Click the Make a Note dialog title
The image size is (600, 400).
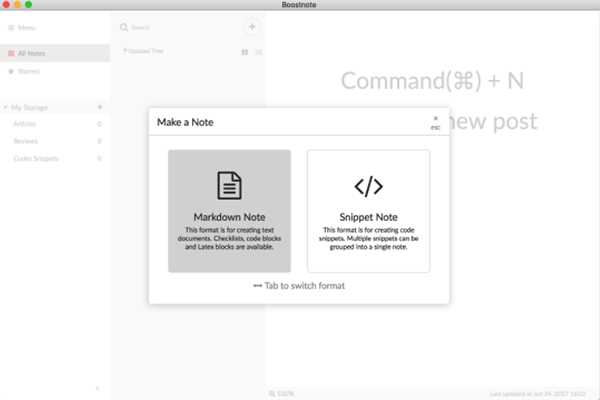[x=185, y=122]
